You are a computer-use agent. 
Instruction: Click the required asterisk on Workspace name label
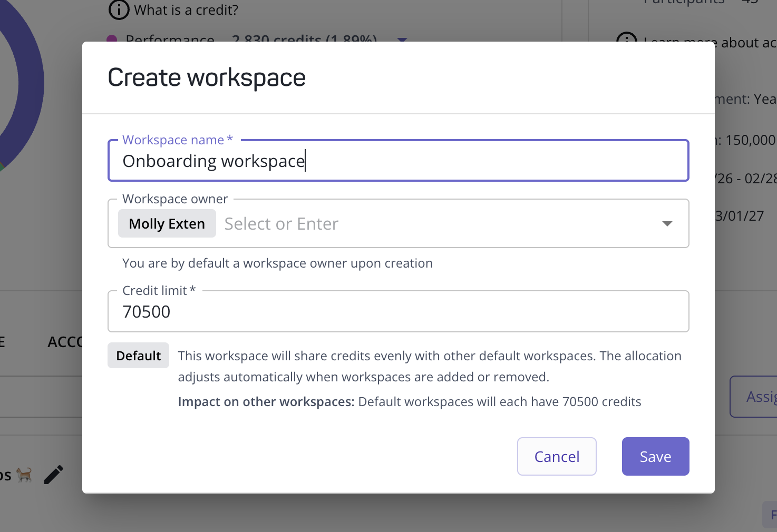pos(230,139)
